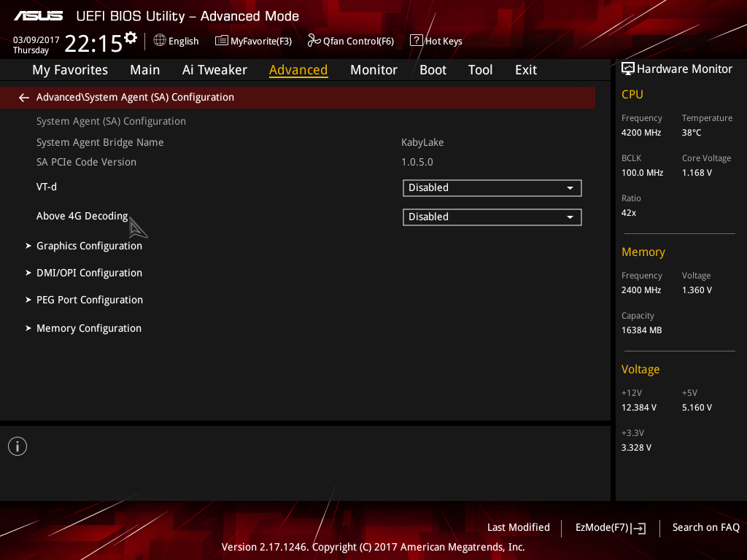Screen dimensions: 747x560
Task: Click the info circle icon
Action: click(x=18, y=446)
